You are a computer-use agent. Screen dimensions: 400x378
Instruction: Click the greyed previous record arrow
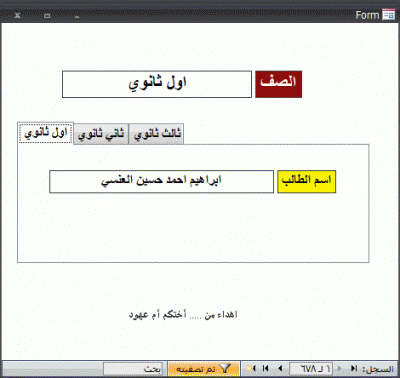click(340, 369)
